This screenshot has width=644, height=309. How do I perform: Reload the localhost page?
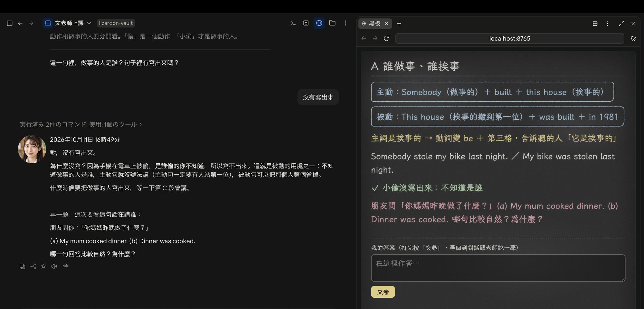(x=387, y=38)
